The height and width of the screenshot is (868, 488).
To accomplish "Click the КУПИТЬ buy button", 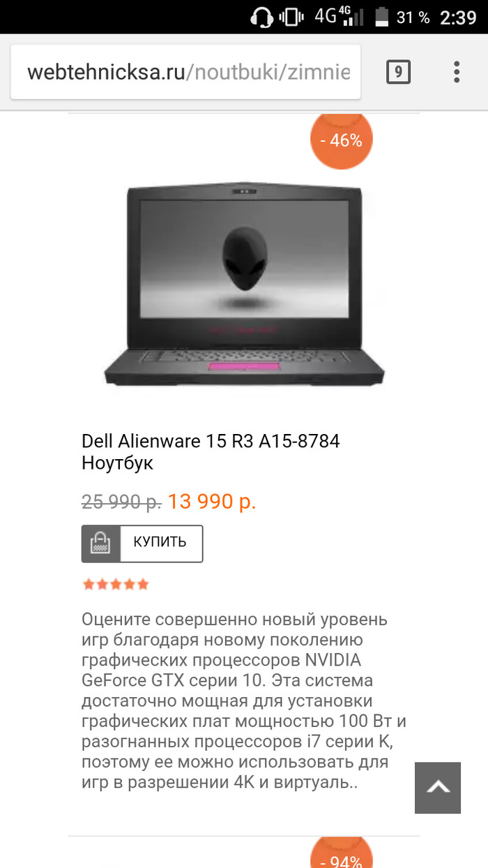I will pos(161,544).
